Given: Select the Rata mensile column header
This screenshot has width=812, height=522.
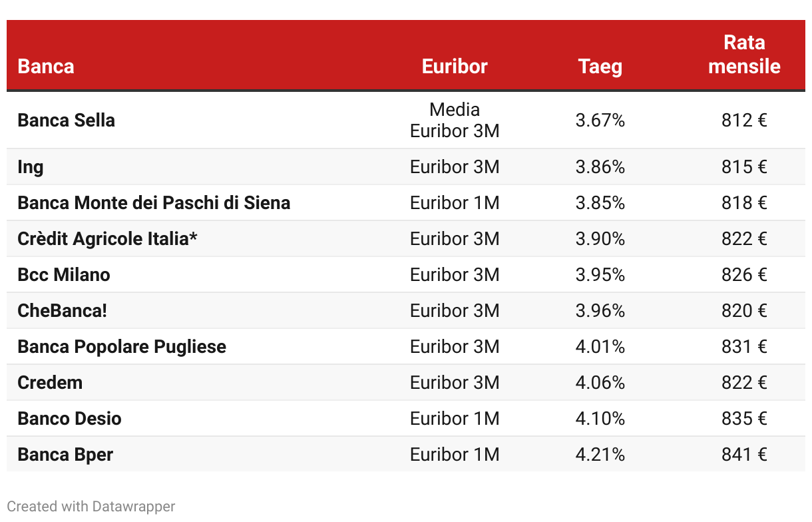Looking at the screenshot, I should (744, 55).
